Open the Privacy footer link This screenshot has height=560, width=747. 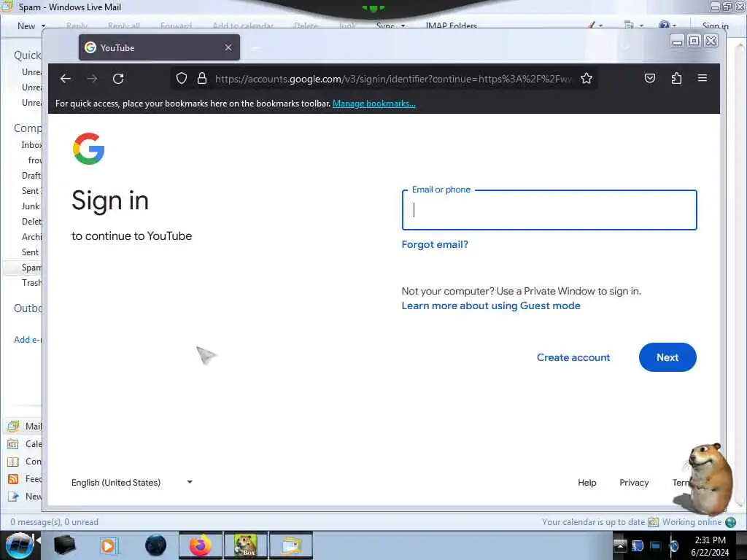click(x=634, y=483)
